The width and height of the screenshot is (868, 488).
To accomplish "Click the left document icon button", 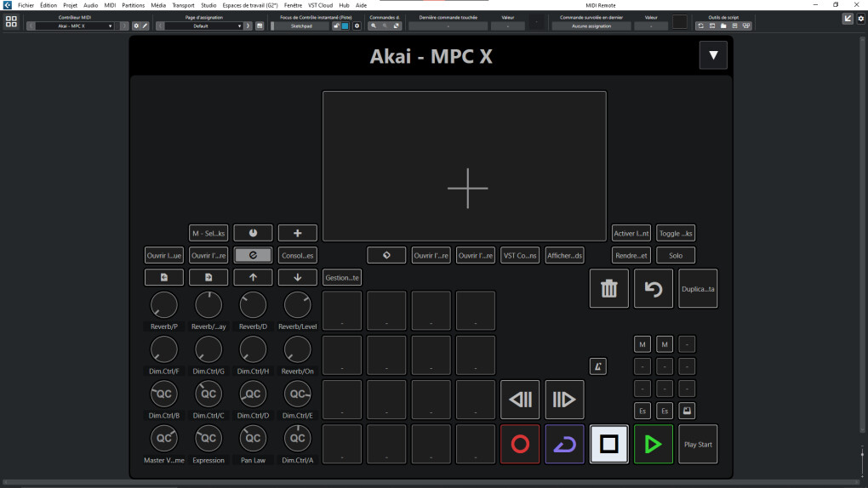I will pos(164,277).
